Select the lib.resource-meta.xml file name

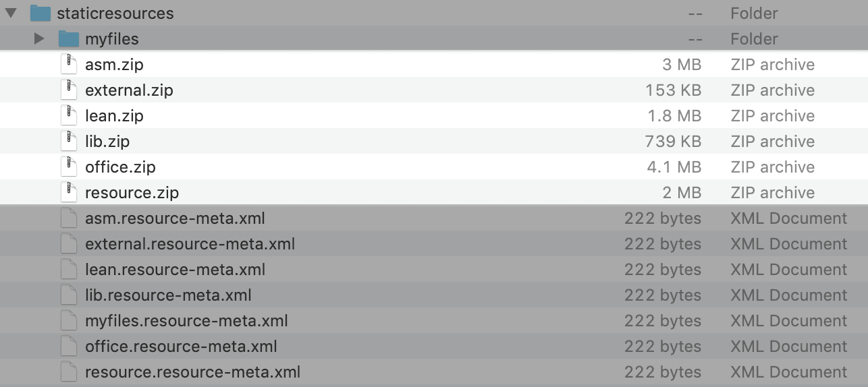pyautogui.click(x=168, y=295)
